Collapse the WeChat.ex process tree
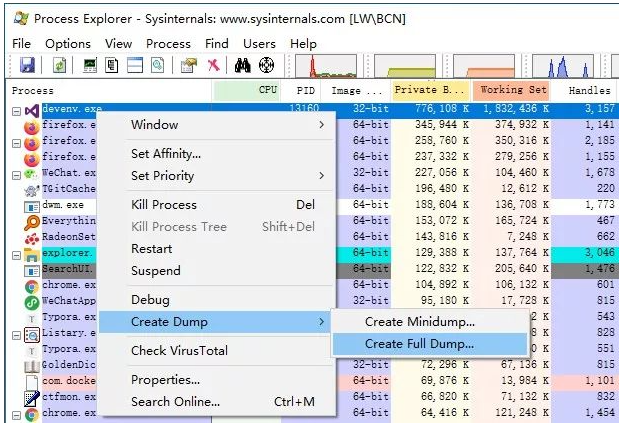This screenshot has height=426, width=623. (x=16, y=175)
